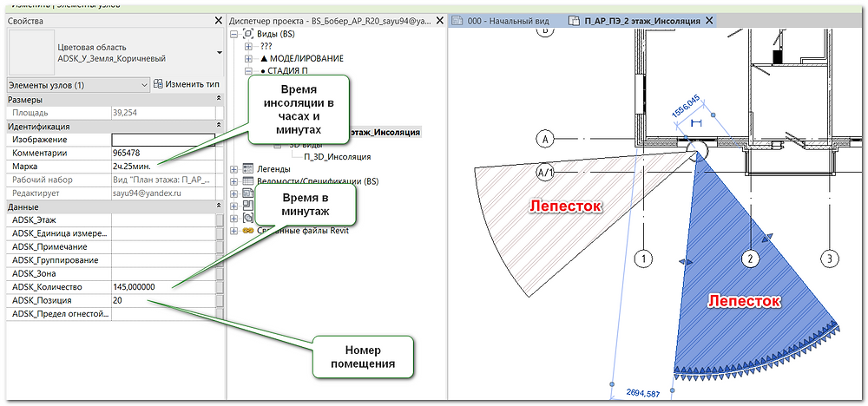Click the small button beside ADSK_Единица измере…
Image resolution: width=868 pixels, height=406 pixels.
220,233
